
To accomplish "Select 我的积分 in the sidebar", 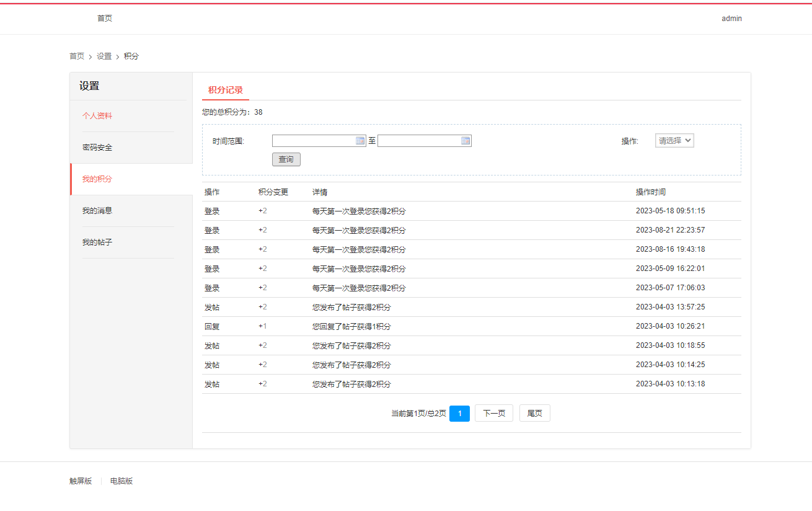I will pos(96,179).
